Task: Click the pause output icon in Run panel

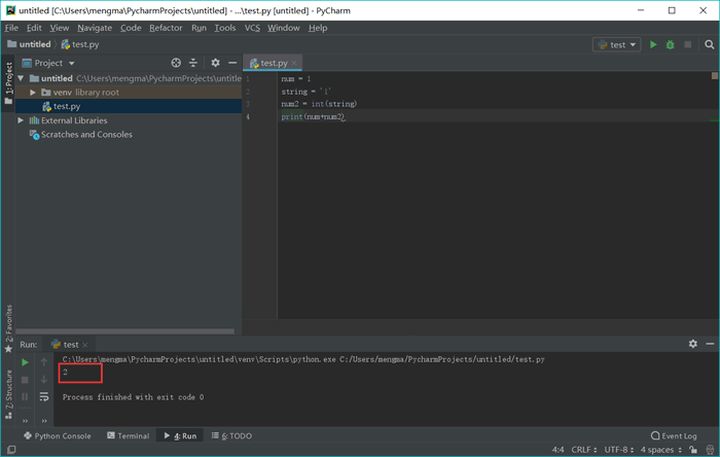Action: click(25, 396)
